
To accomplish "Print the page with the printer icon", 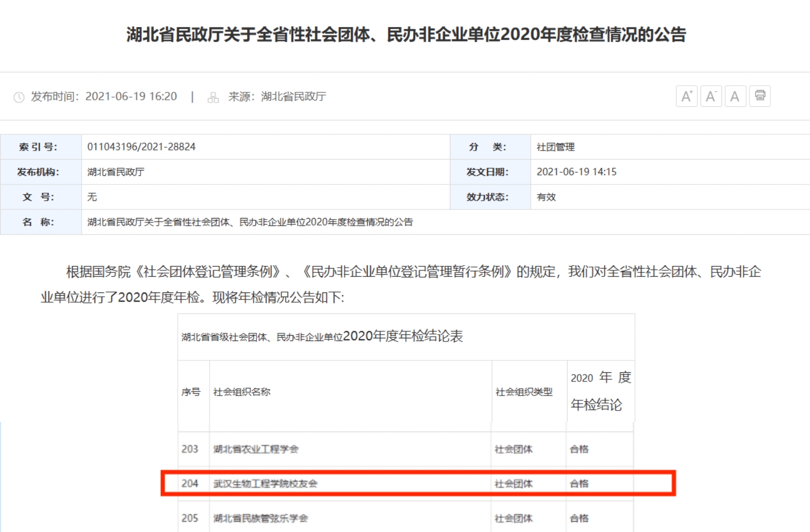I will tap(760, 96).
